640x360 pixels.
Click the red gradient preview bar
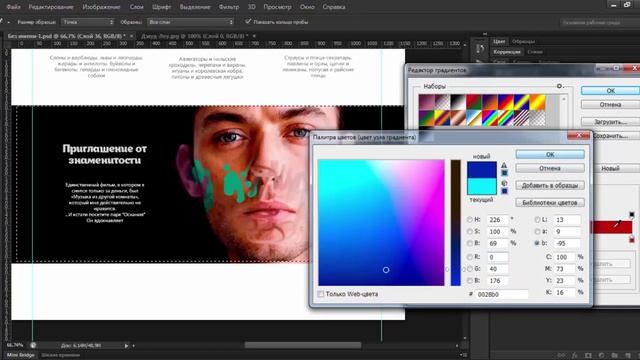(x=611, y=227)
